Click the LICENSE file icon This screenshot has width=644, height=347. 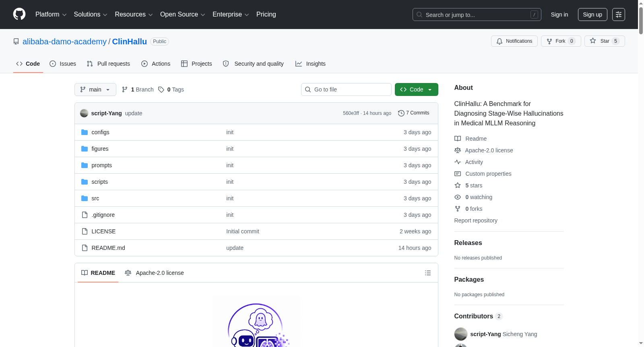pos(85,231)
